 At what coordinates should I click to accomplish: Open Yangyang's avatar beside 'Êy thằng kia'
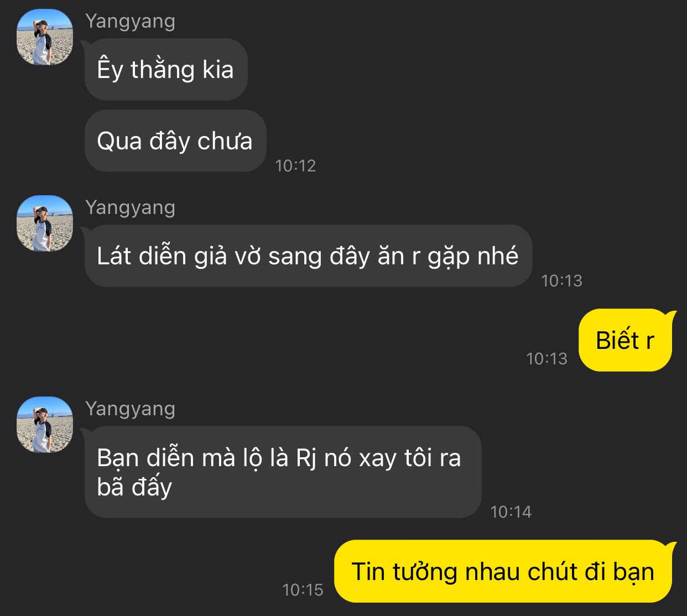(45, 37)
